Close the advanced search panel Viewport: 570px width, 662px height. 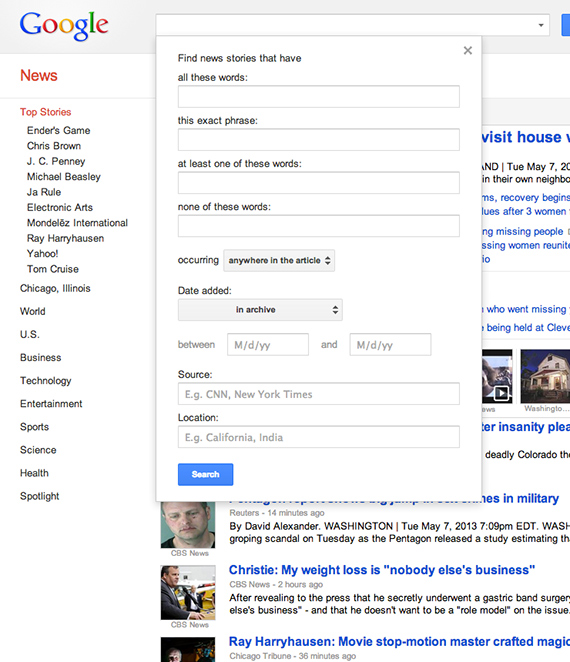pos(467,51)
